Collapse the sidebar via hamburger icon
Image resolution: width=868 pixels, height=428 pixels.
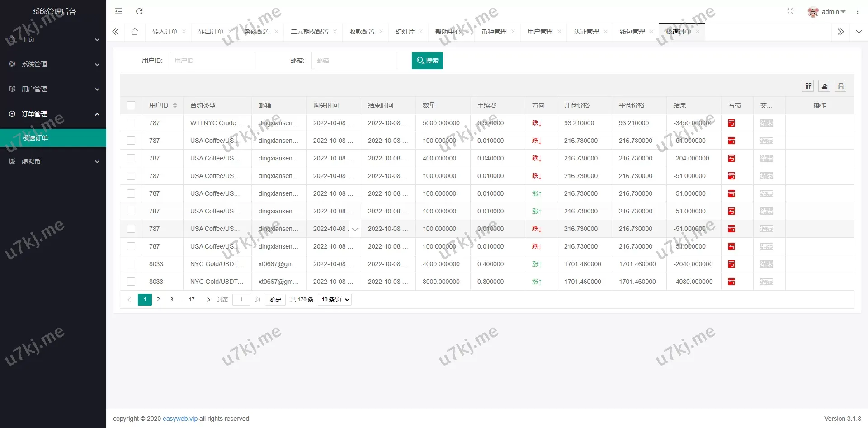point(118,11)
